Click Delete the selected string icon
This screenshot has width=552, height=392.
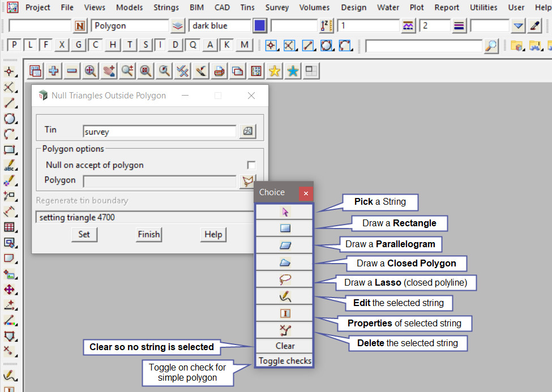(284, 329)
